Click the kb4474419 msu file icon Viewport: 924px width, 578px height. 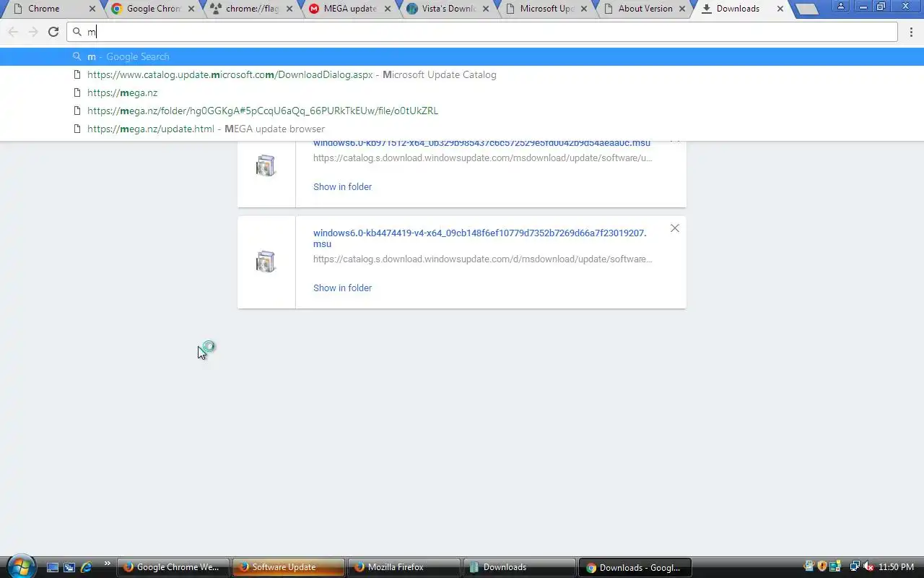(266, 262)
